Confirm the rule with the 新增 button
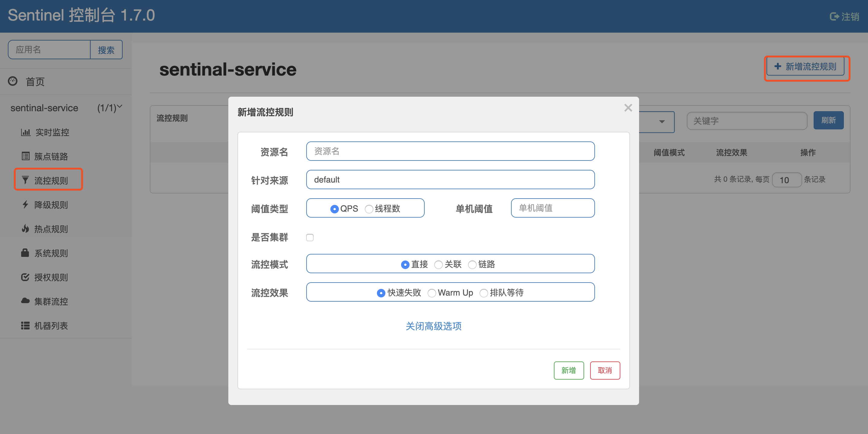Image resolution: width=868 pixels, height=434 pixels. coord(569,370)
